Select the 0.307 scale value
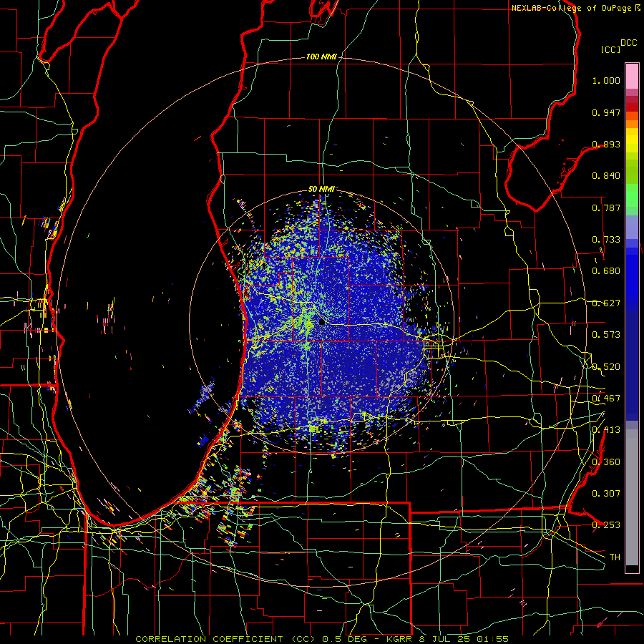Image resolution: width=644 pixels, height=644 pixels. 606,494
